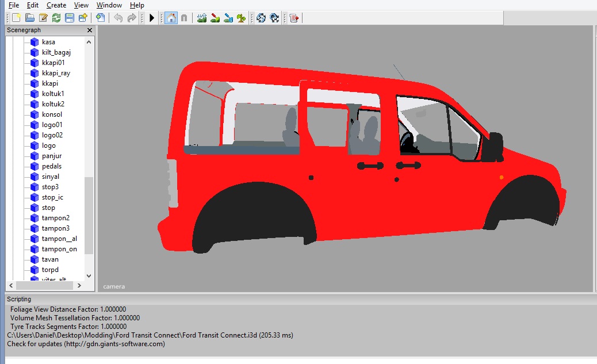Select the kasa node
Viewport: 597px width, 364px height.
click(48, 42)
